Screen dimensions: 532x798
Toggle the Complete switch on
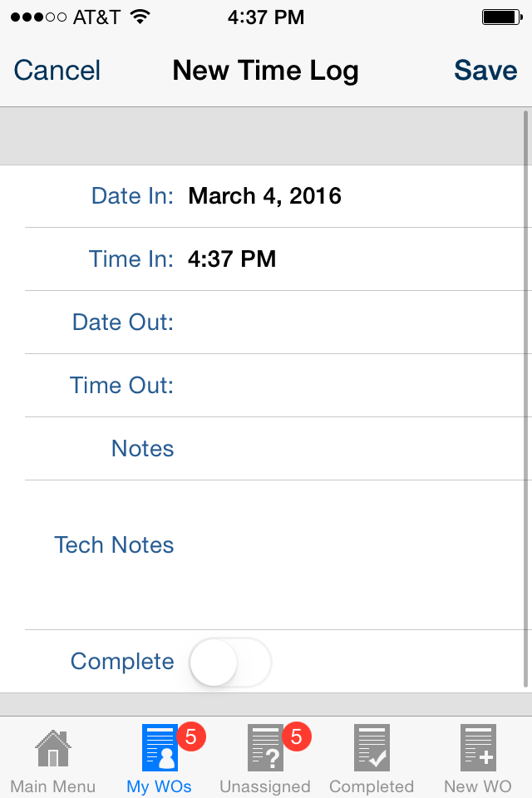[x=230, y=663]
